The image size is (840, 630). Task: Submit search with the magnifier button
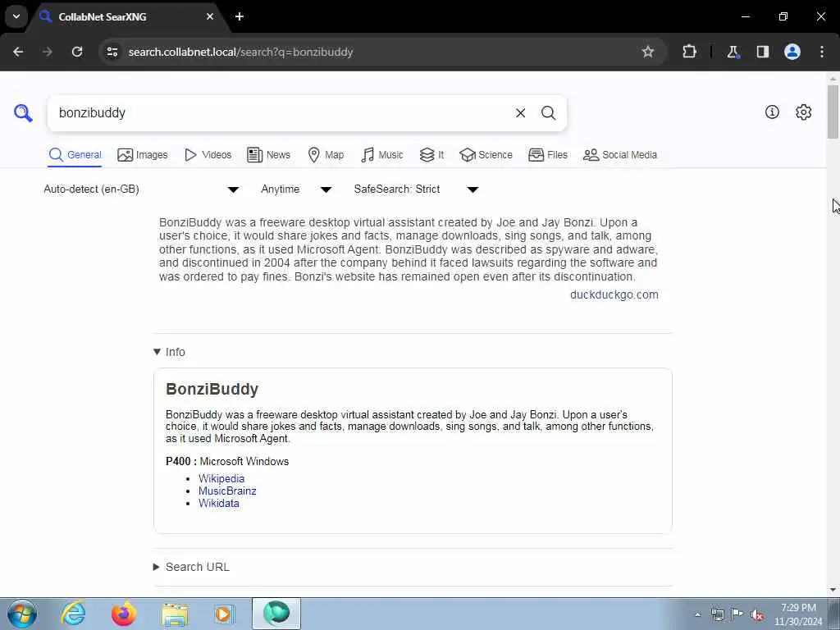(548, 113)
